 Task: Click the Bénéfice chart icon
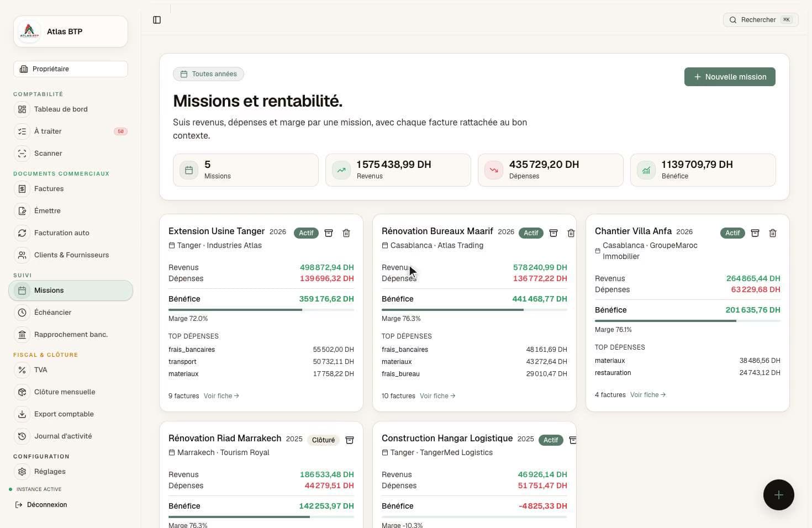click(x=646, y=170)
